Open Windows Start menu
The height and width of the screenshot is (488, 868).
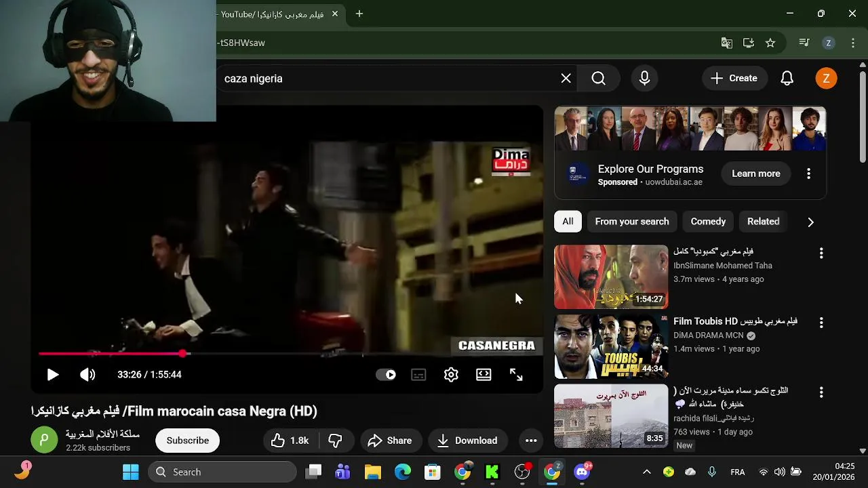pos(130,472)
